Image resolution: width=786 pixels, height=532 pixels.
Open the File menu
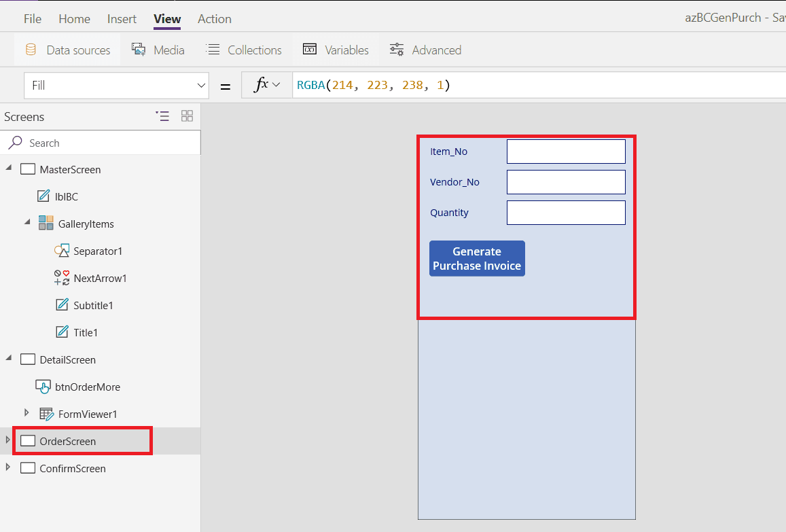[x=33, y=19]
